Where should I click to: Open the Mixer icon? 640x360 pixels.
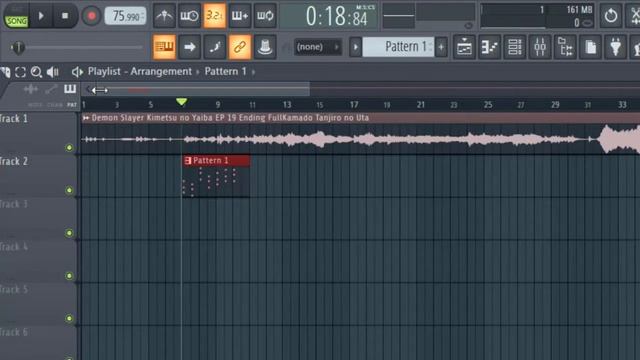click(x=540, y=47)
